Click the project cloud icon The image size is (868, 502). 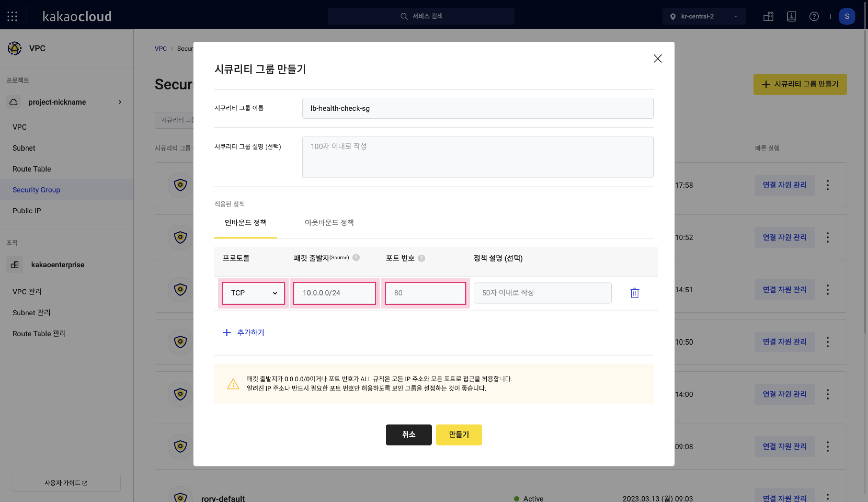click(13, 102)
